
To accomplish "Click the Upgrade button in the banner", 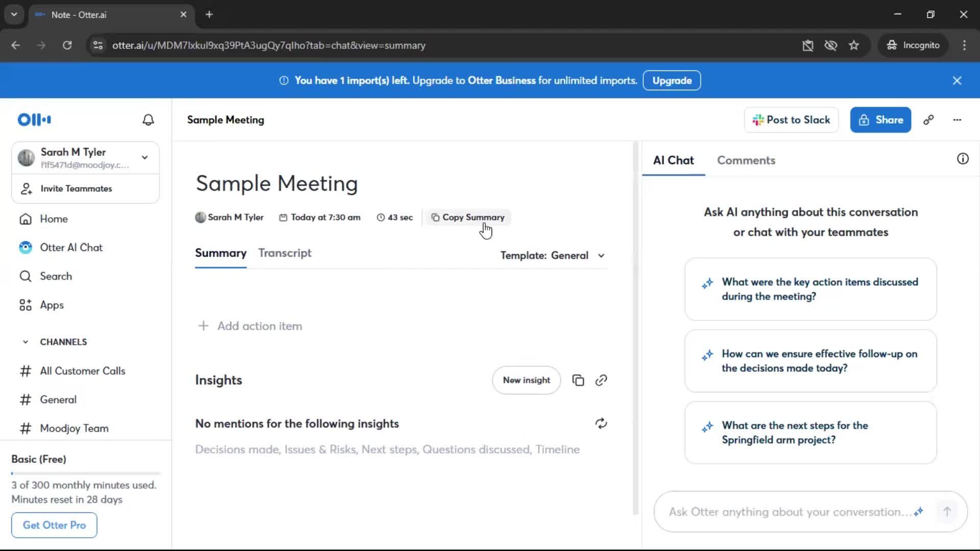I will pos(672,81).
